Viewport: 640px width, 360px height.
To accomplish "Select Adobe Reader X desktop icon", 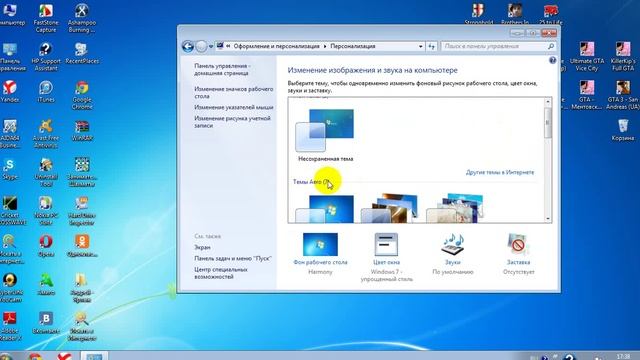I will click(9, 326).
